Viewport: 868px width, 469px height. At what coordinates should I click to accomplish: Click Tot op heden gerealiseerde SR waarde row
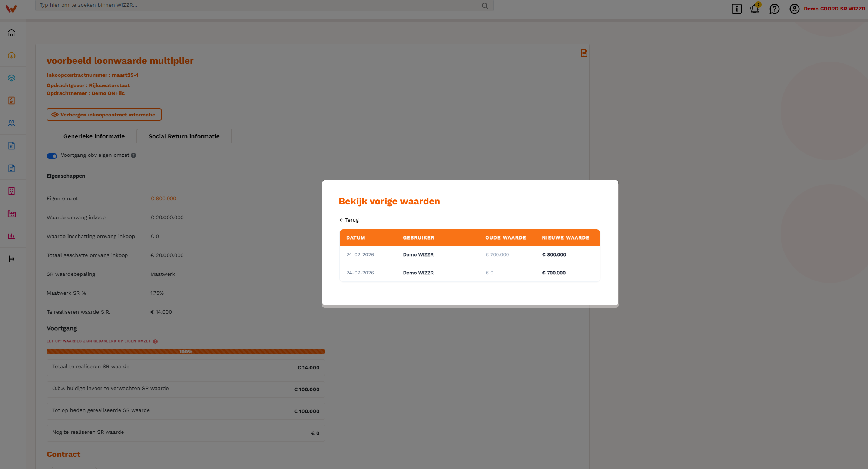pyautogui.click(x=186, y=411)
